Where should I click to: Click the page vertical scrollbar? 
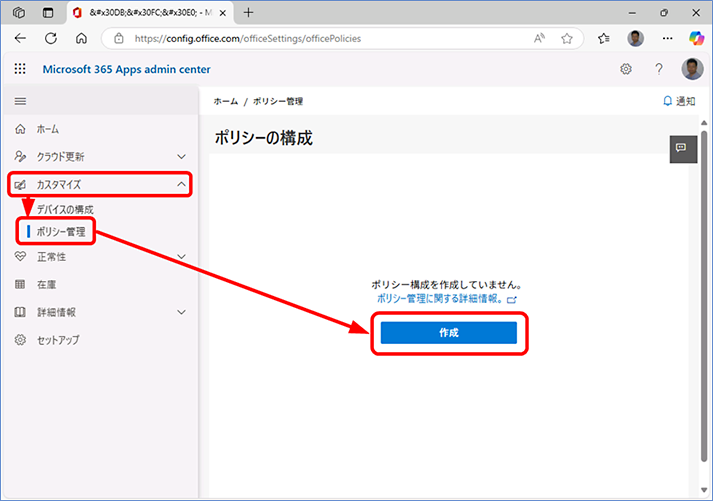tap(704, 296)
